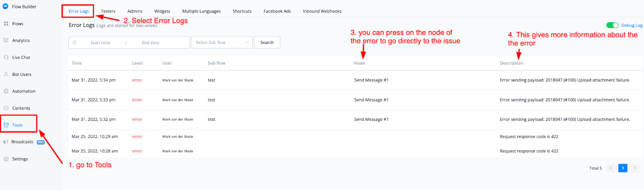Image resolution: width=644 pixels, height=190 pixels.
Task: Toggle the Debug Log switch
Action: 612,26
